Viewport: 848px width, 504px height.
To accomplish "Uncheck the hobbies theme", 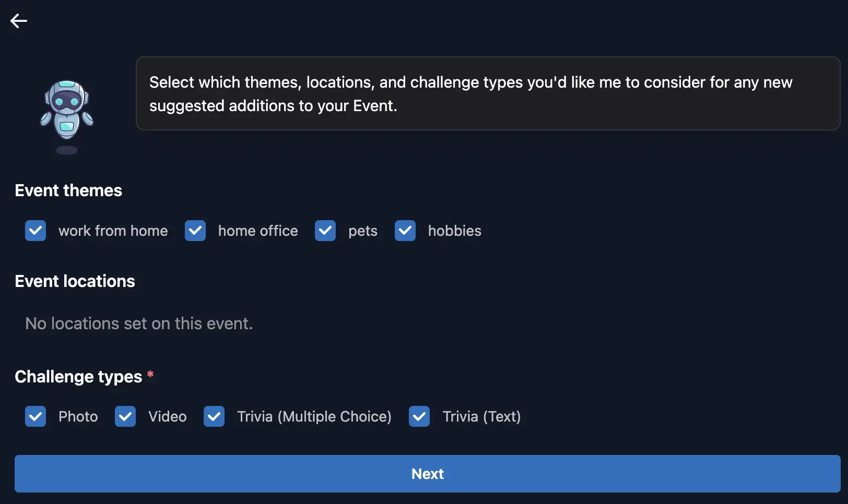I will click(x=405, y=231).
